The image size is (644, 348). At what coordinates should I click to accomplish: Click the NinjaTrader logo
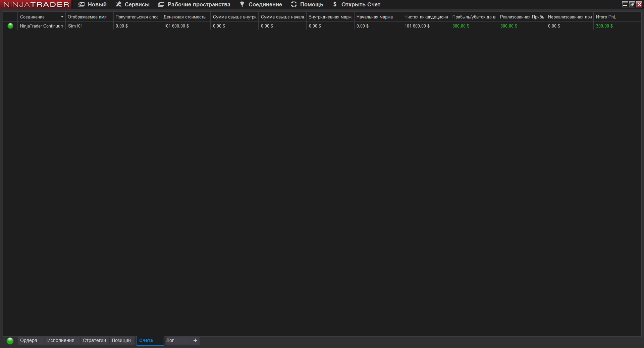coord(36,4)
